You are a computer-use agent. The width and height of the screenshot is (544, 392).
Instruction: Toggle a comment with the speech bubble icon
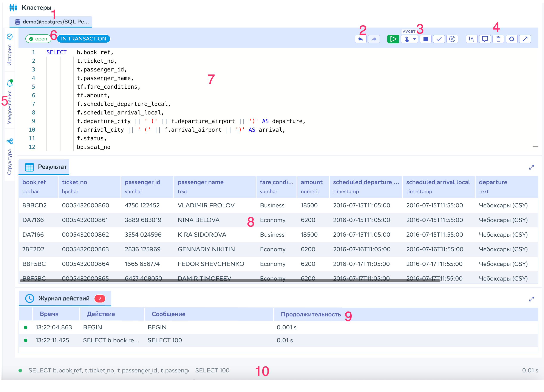pyautogui.click(x=485, y=39)
